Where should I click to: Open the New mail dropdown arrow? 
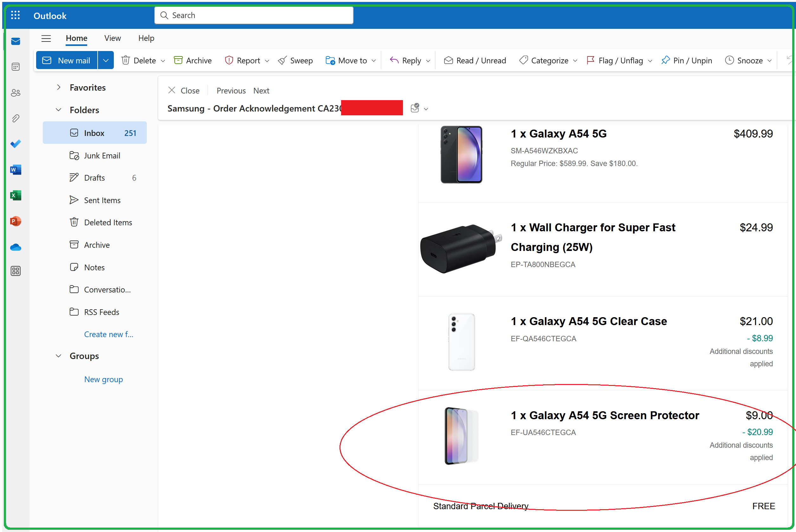[x=106, y=61]
